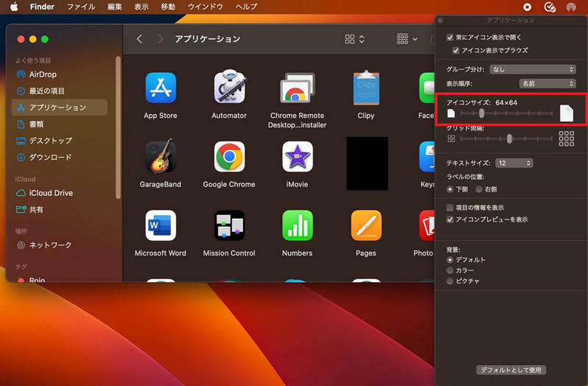
Task: Open the Finder menu
Action: coord(42,7)
